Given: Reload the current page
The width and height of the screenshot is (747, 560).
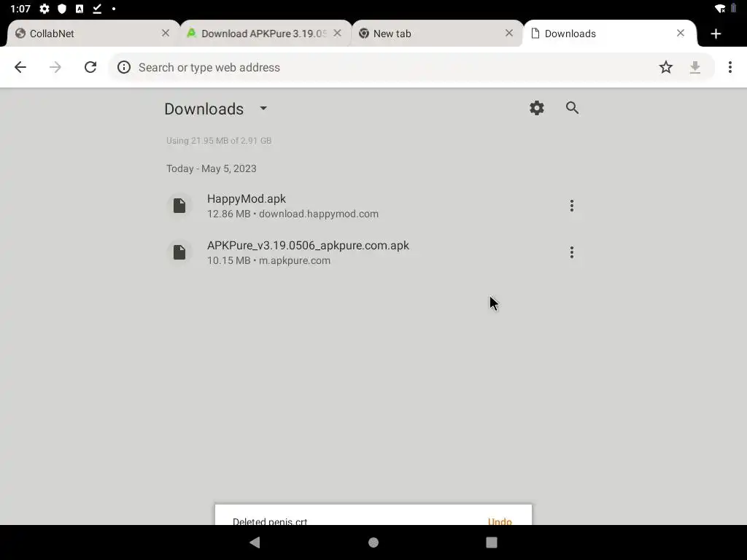Looking at the screenshot, I should pyautogui.click(x=90, y=67).
